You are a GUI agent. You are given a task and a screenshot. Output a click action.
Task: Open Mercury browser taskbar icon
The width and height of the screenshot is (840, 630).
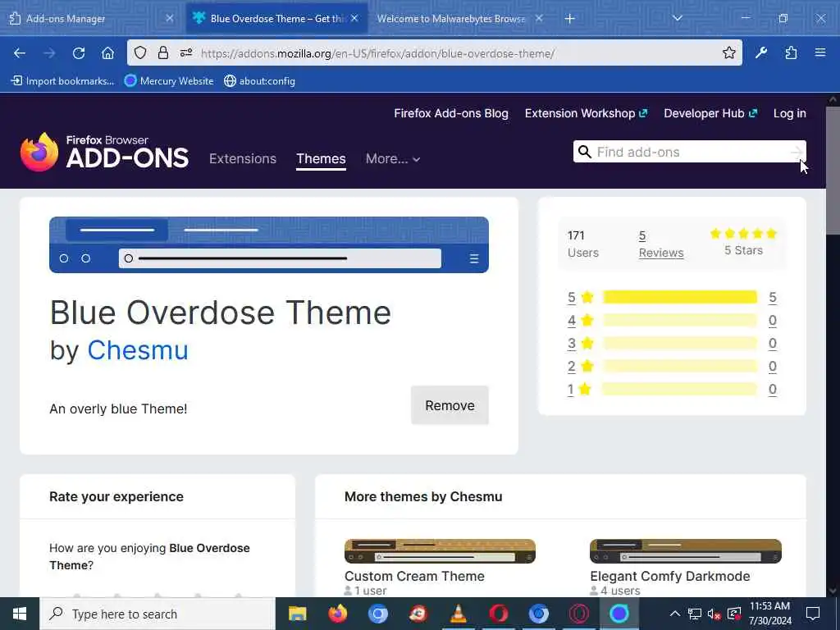click(x=619, y=614)
